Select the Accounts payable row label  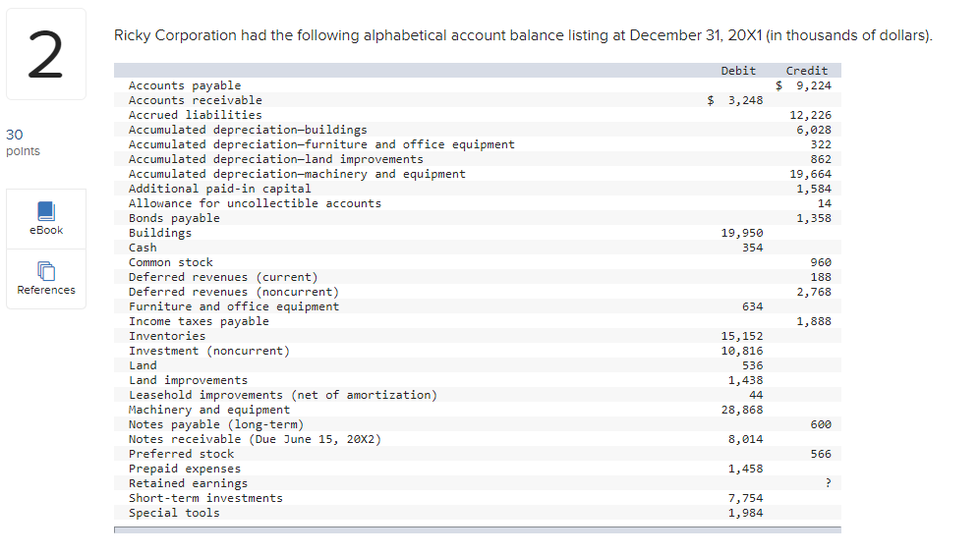click(185, 85)
